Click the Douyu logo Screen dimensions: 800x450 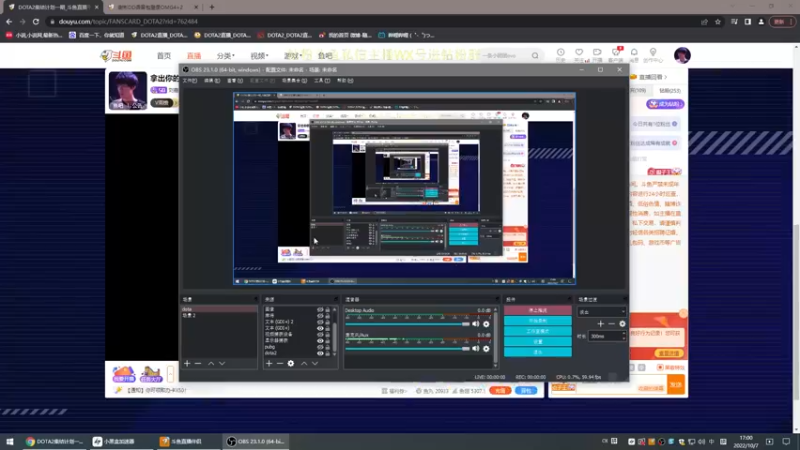point(116,56)
